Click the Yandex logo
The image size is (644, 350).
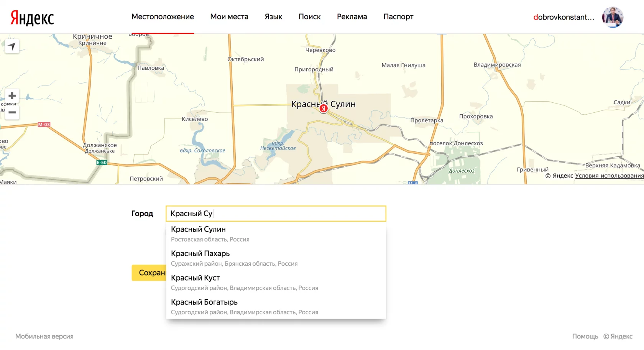pyautogui.click(x=32, y=18)
